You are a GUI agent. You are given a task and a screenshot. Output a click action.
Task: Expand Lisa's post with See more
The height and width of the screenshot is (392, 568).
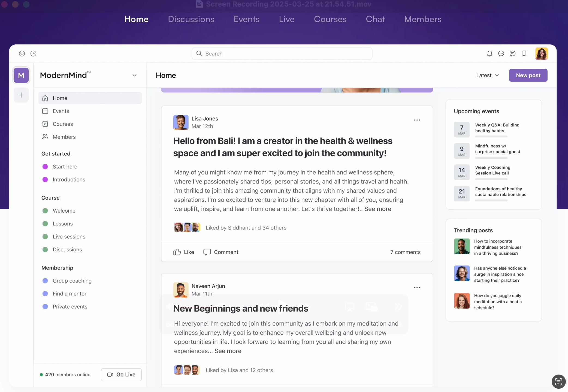point(377,209)
